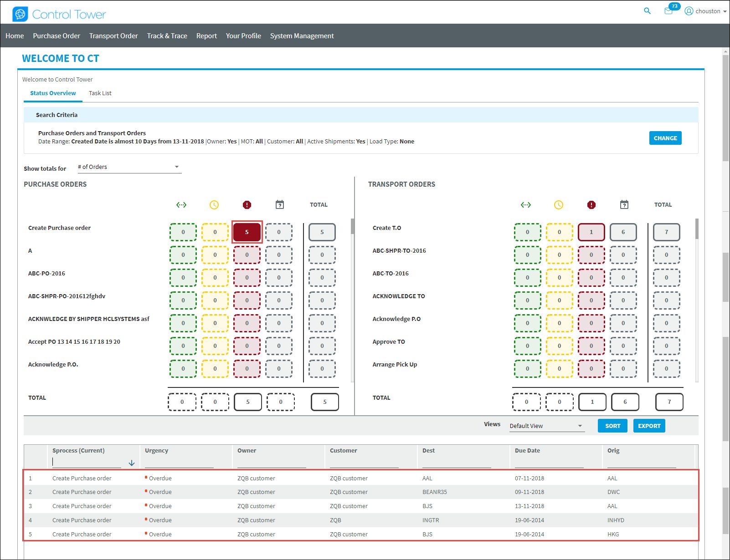
Task: Click the Transport Orders panel scrollbar
Action: (x=697, y=229)
